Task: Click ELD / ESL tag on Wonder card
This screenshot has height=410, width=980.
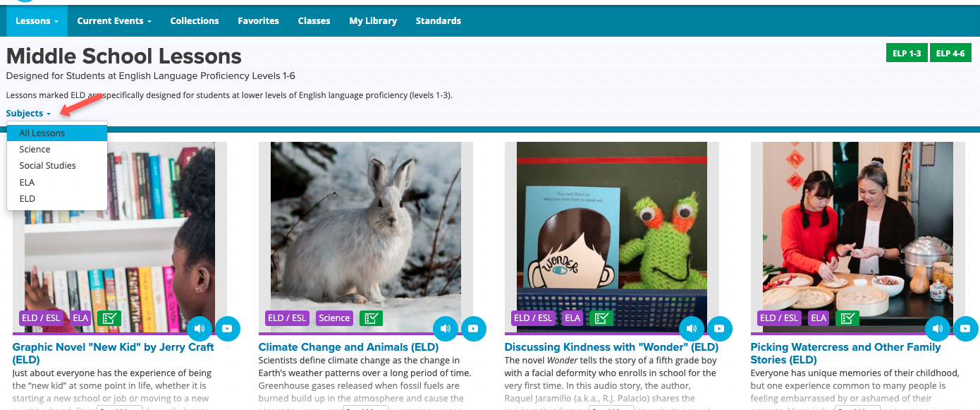Action: coord(534,318)
